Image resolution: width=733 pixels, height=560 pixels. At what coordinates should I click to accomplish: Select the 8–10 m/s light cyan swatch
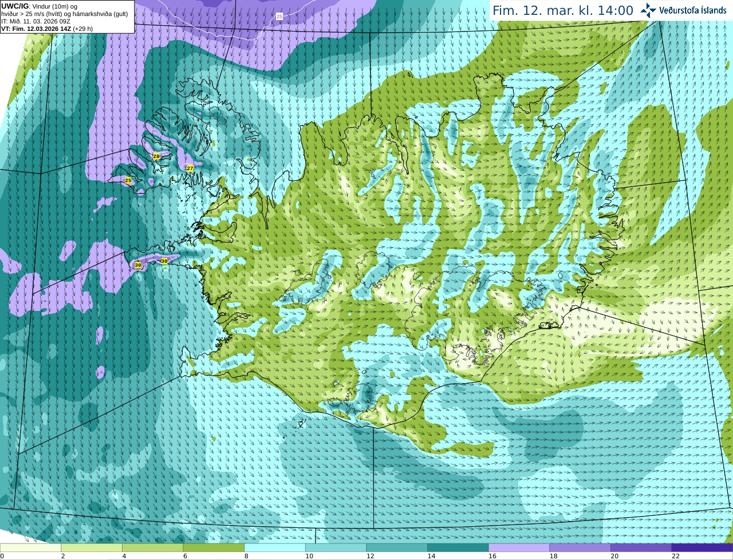[x=275, y=548]
